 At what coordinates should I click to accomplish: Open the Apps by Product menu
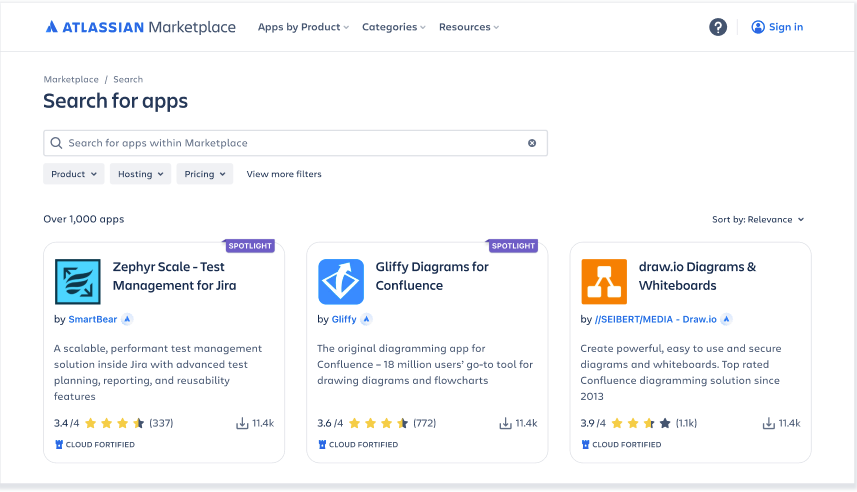(x=303, y=27)
